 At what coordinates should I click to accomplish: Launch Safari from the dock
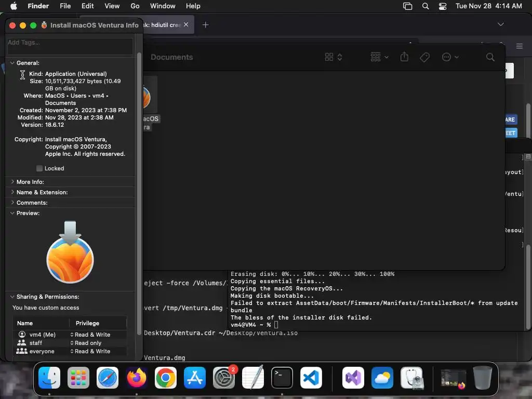click(x=108, y=378)
